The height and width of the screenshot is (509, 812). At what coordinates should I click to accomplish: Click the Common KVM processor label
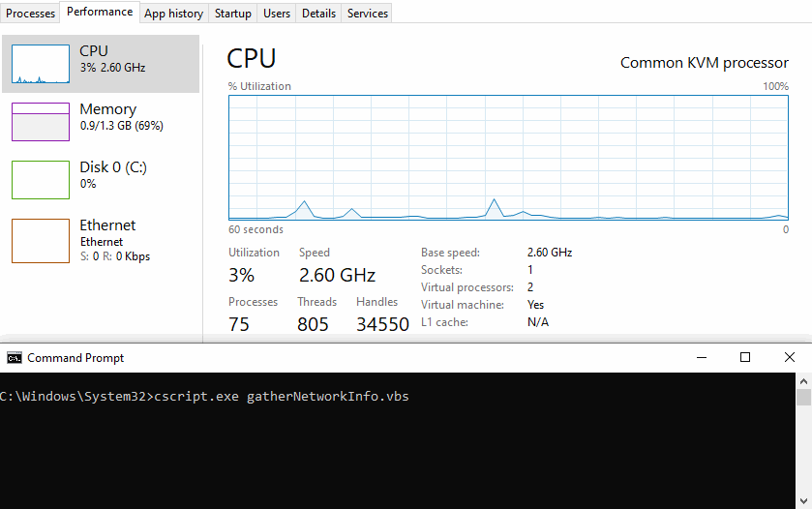[x=704, y=63]
